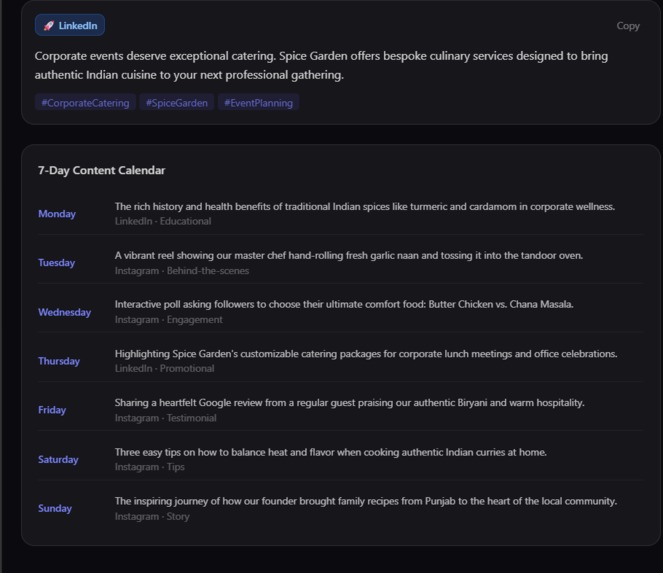This screenshot has height=573, width=663.
Task: Click 'Instagram · Testimonial' tag
Action: [165, 418]
